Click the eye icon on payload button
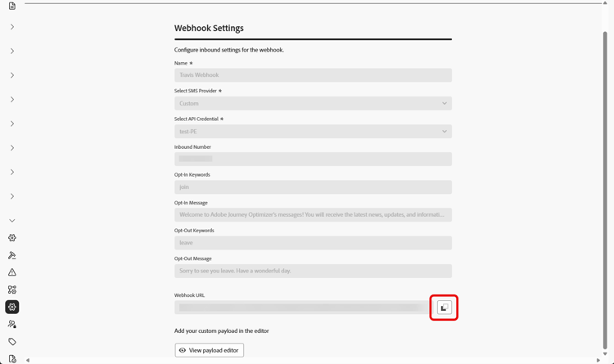Image resolution: width=614 pixels, height=364 pixels. coord(183,350)
